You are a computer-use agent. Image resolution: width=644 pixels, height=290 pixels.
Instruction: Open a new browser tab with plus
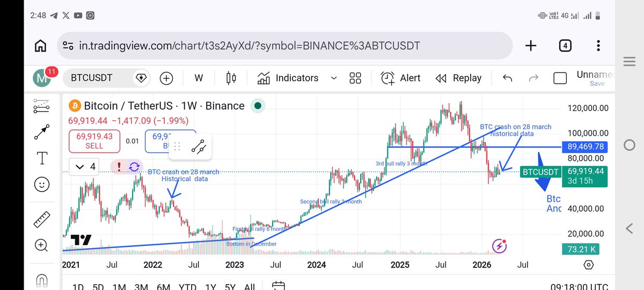click(531, 46)
